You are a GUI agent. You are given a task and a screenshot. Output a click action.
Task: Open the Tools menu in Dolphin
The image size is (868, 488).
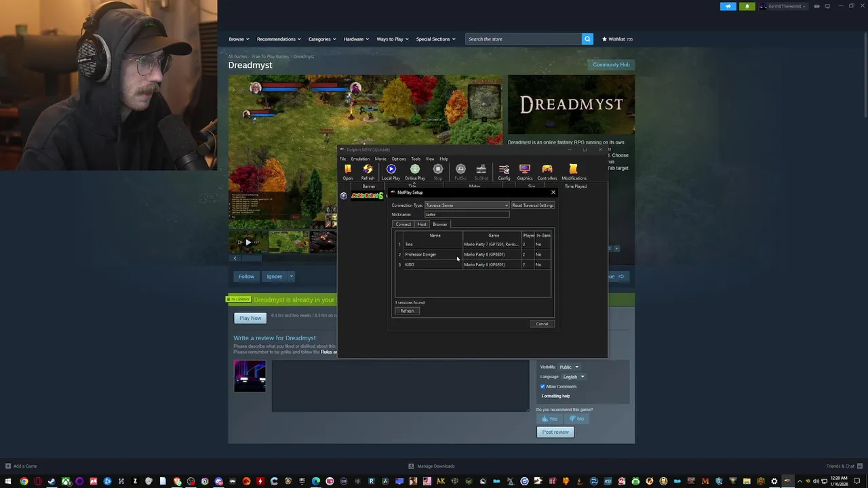pos(416,159)
